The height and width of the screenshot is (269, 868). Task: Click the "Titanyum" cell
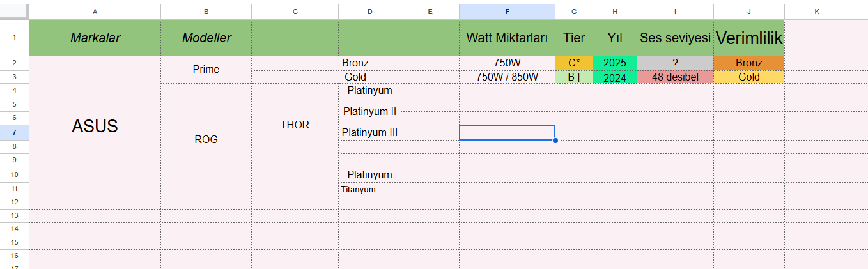coord(369,189)
